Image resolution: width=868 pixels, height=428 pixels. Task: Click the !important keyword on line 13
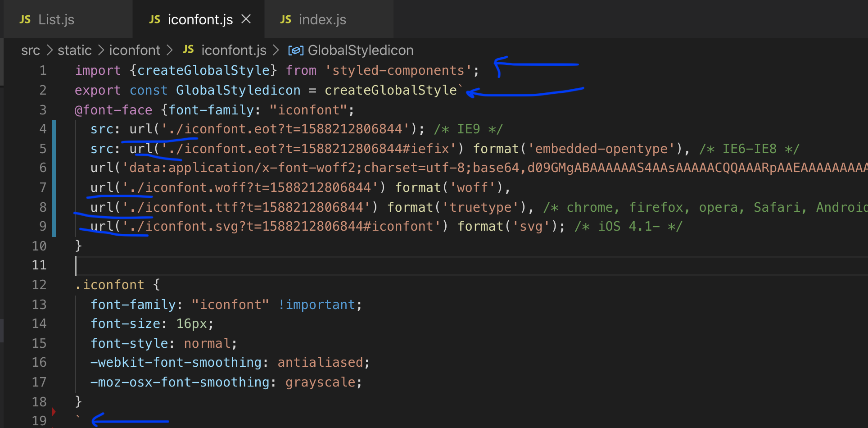click(317, 305)
